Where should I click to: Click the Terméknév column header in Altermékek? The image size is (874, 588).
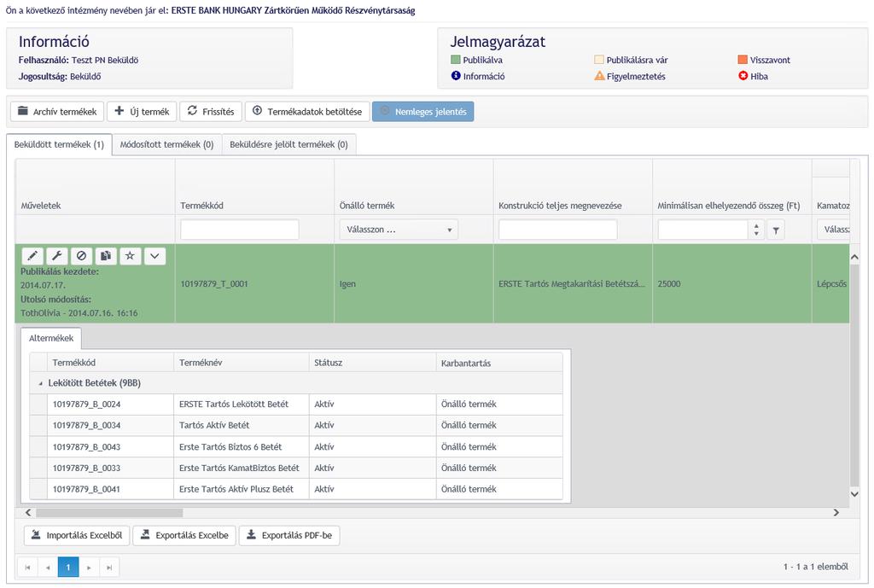click(242, 363)
